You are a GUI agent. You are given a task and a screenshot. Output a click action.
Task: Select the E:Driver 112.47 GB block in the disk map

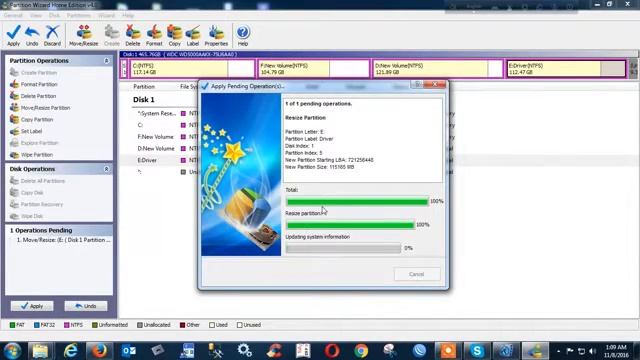coord(566,69)
